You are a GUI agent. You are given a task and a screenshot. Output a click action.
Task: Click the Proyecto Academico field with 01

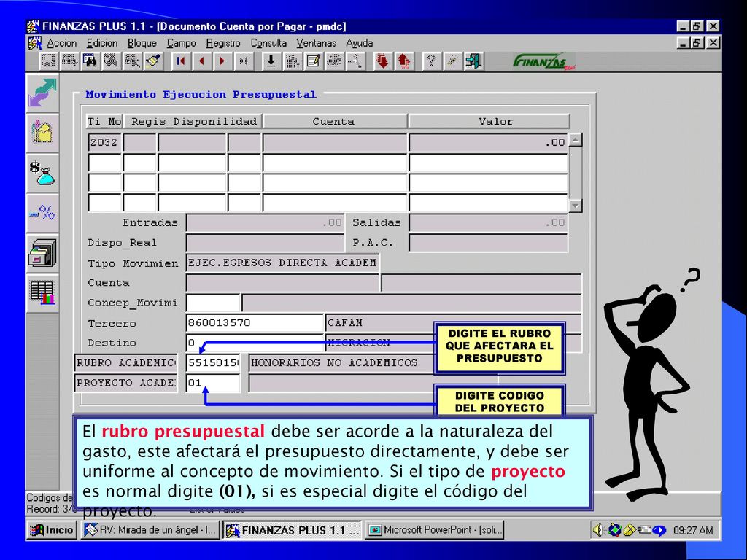coord(213,383)
